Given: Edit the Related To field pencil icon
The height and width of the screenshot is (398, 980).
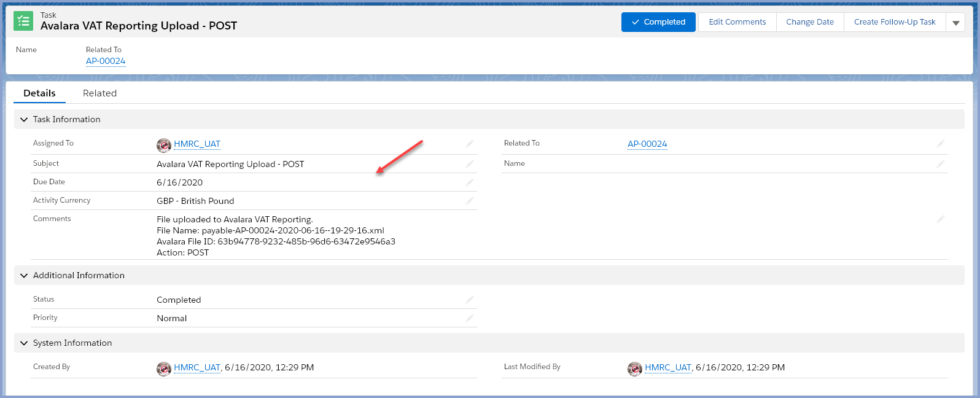Looking at the screenshot, I should [x=941, y=144].
